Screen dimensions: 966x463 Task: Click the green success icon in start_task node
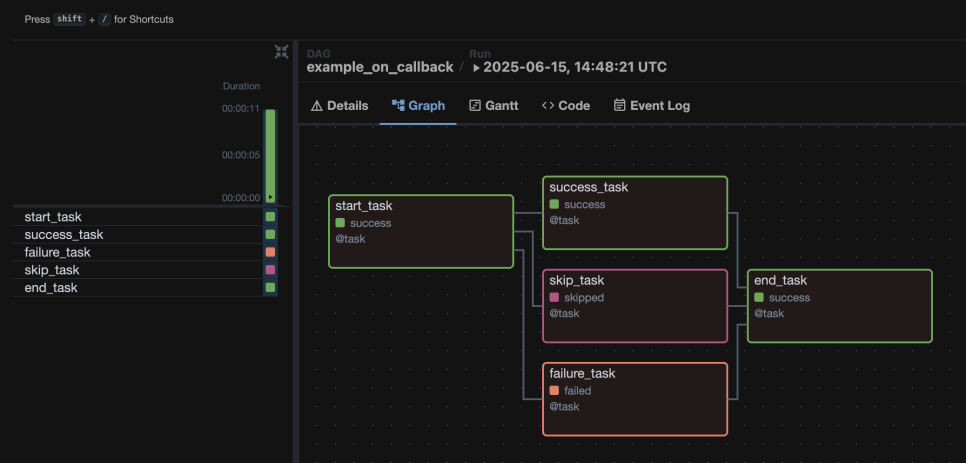[x=340, y=223]
